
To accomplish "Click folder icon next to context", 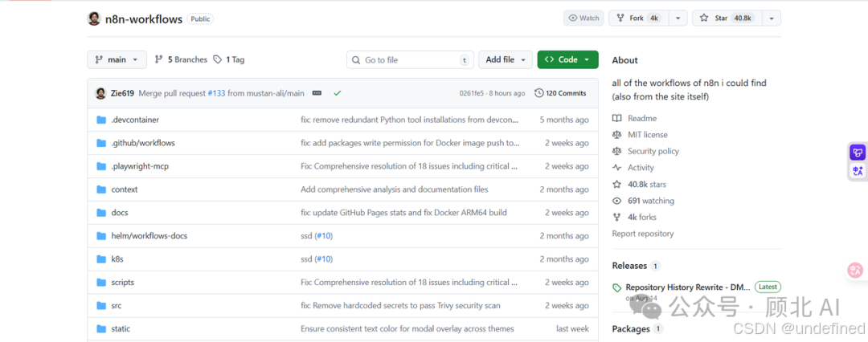I will tap(101, 189).
